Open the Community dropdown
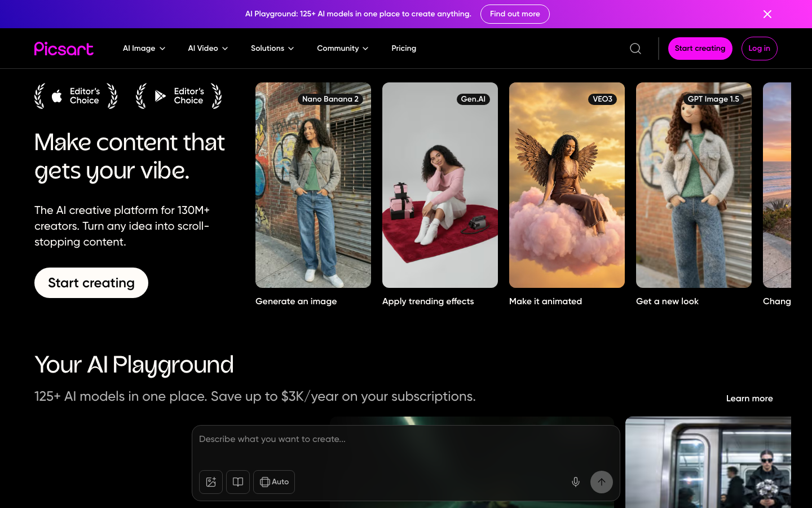This screenshot has height=508, width=812. point(342,49)
